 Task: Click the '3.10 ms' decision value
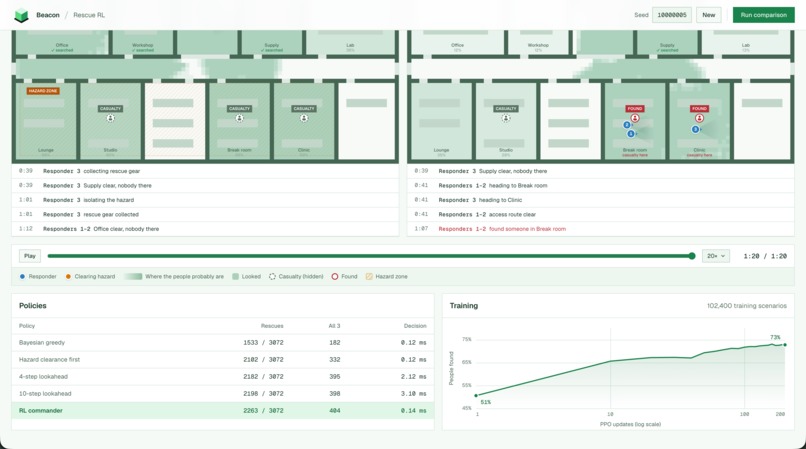click(x=413, y=393)
